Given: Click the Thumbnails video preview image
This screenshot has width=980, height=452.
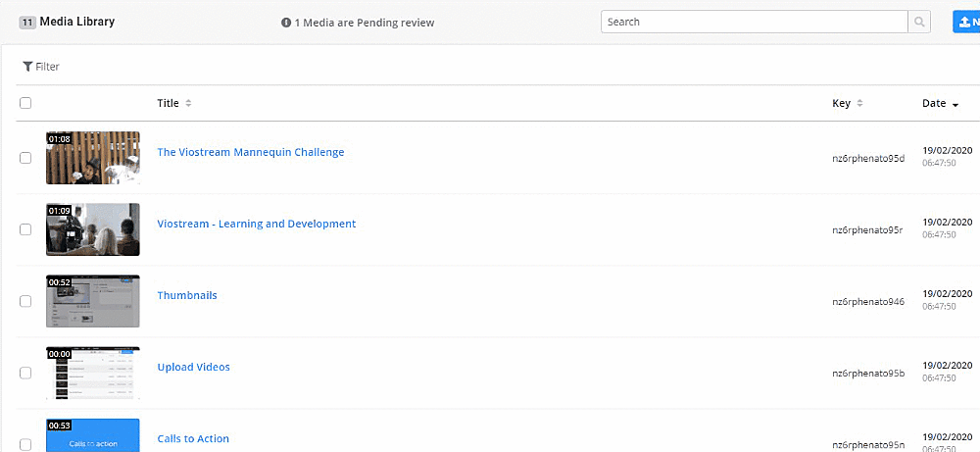Looking at the screenshot, I should (93, 301).
